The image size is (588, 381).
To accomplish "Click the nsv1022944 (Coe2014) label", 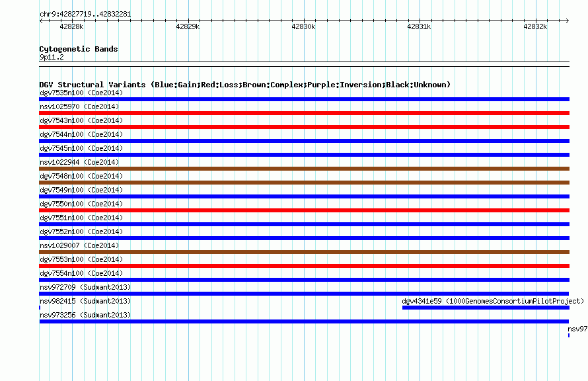I will point(79,162).
